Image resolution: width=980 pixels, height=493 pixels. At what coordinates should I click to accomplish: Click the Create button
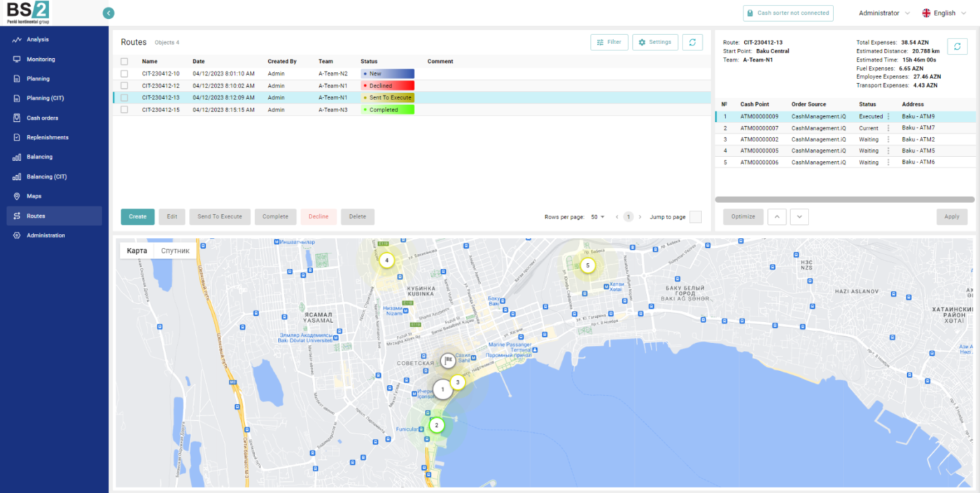137,216
